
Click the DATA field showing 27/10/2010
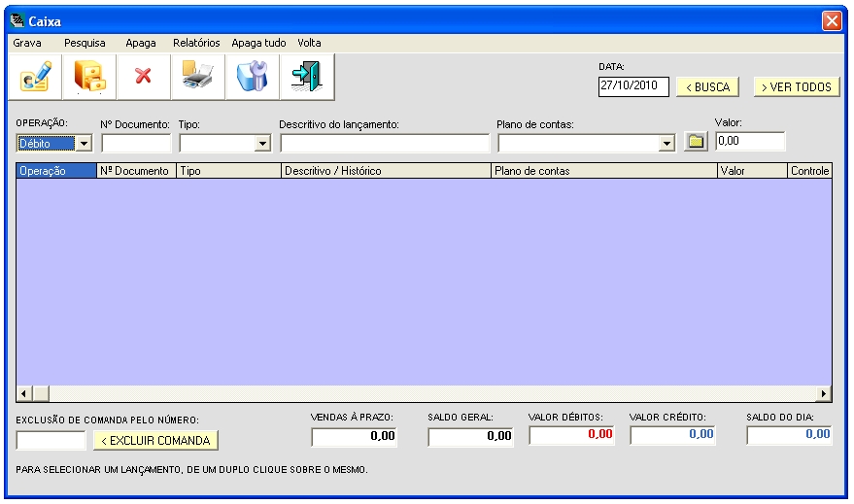tap(633, 85)
